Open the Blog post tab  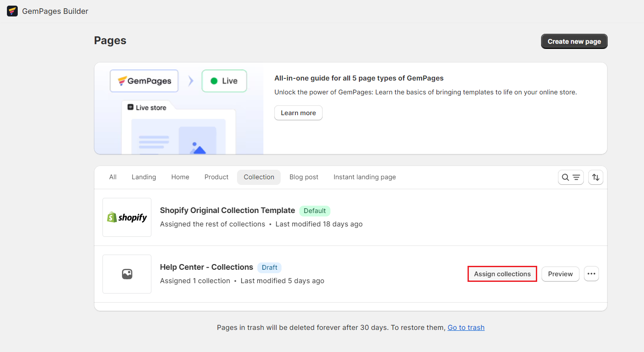click(304, 177)
